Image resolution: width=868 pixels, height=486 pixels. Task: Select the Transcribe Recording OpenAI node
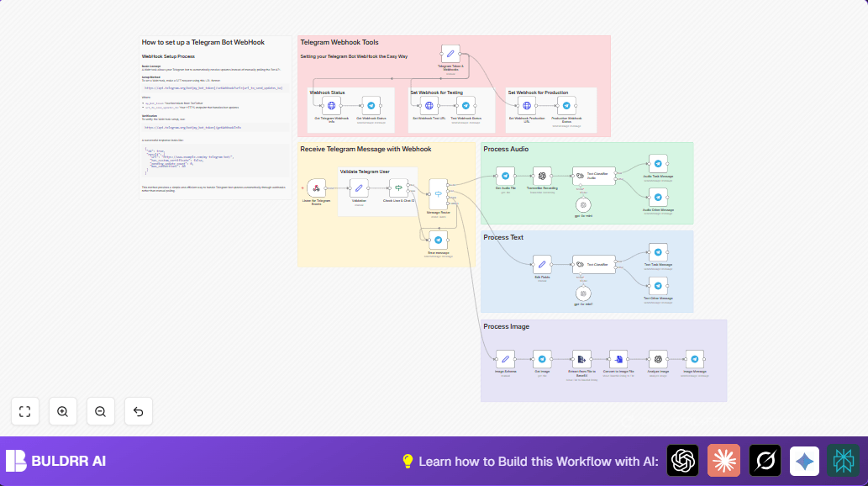542,176
